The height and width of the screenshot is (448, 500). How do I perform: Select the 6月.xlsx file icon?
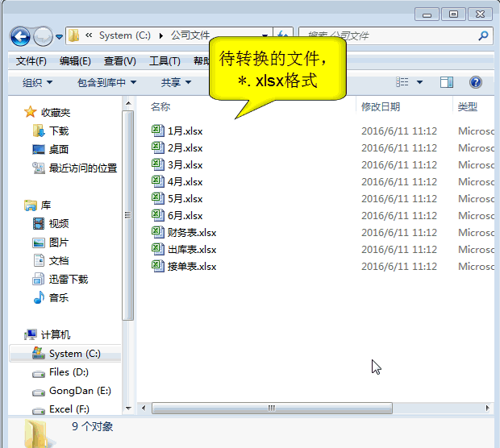coord(158,215)
